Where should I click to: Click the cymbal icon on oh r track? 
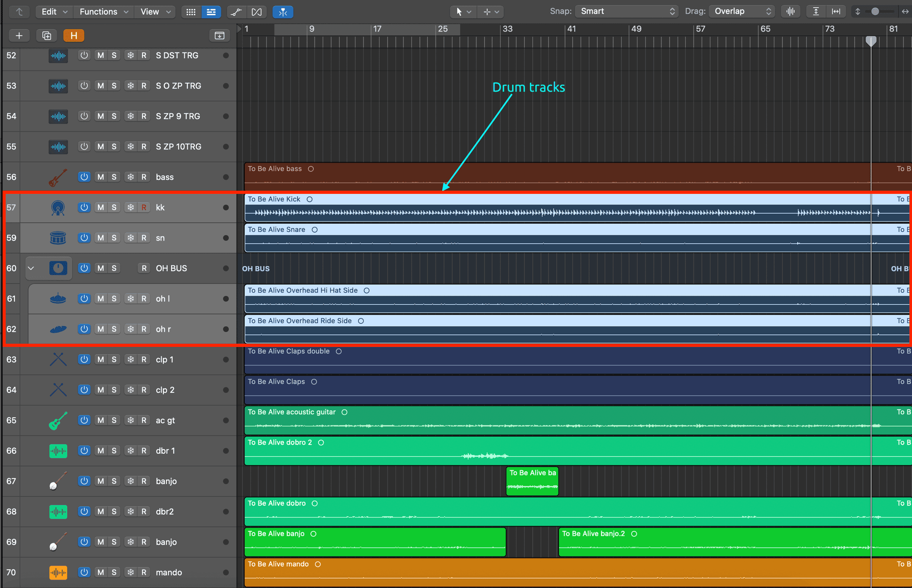click(x=58, y=329)
